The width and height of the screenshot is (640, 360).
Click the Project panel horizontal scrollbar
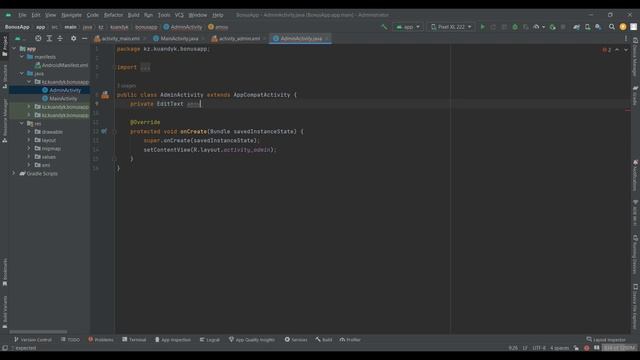pyautogui.click(x=38, y=332)
